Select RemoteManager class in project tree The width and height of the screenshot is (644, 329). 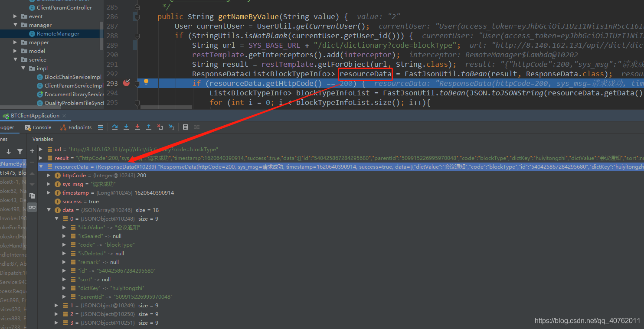pyautogui.click(x=54, y=34)
